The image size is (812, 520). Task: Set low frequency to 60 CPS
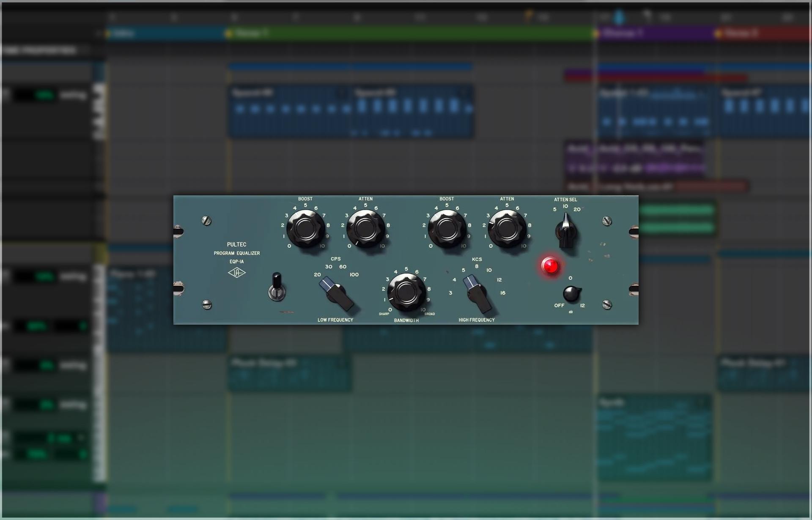coord(343,267)
